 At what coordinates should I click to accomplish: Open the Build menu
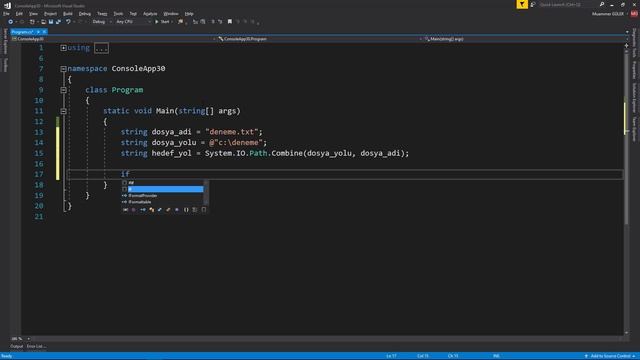pos(68,14)
